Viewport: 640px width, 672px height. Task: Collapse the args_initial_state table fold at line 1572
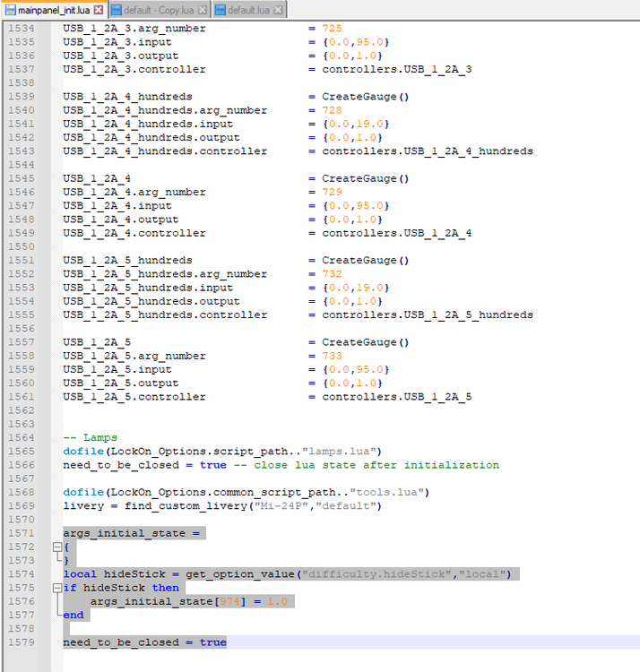tap(57, 547)
